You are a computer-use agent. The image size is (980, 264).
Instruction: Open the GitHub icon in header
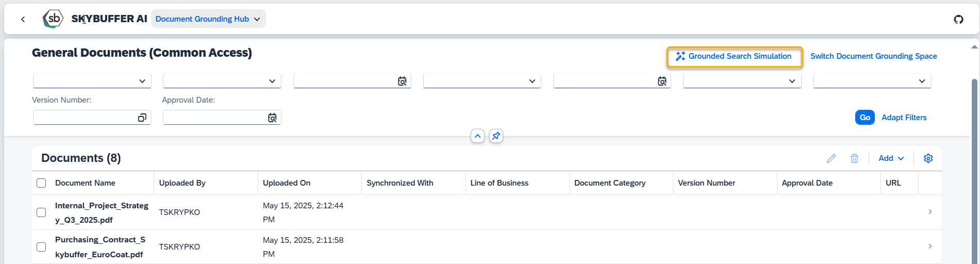click(x=958, y=19)
